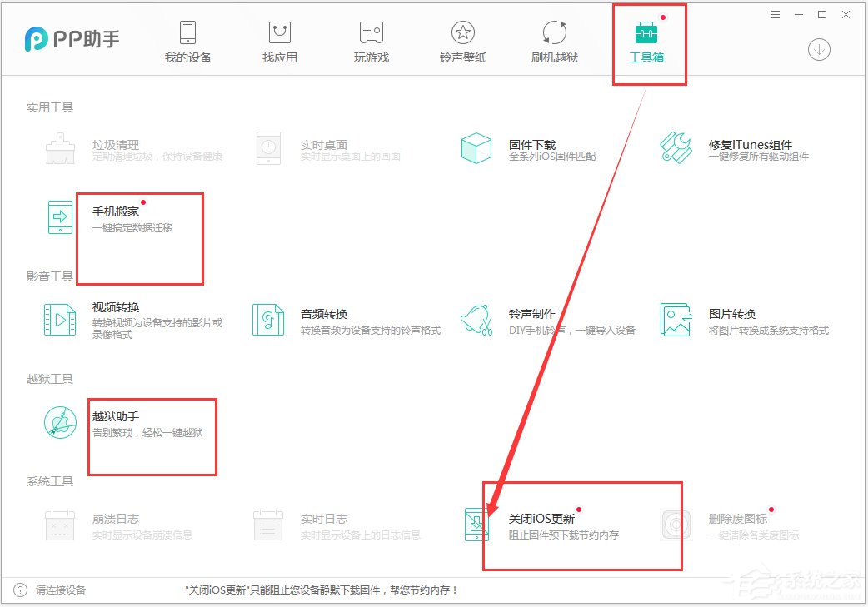
Task: Click 全系列iOS固件匹配 description text
Action: coord(552,157)
